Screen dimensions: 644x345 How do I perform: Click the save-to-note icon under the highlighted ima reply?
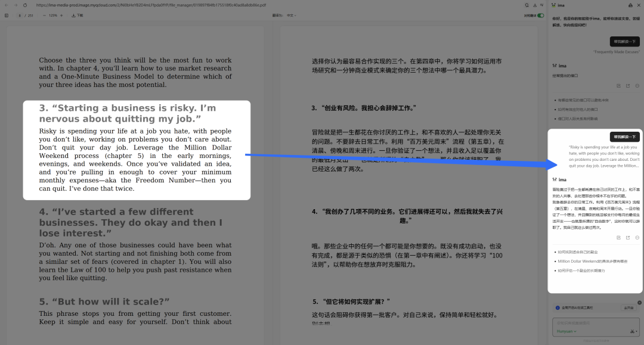(618, 237)
